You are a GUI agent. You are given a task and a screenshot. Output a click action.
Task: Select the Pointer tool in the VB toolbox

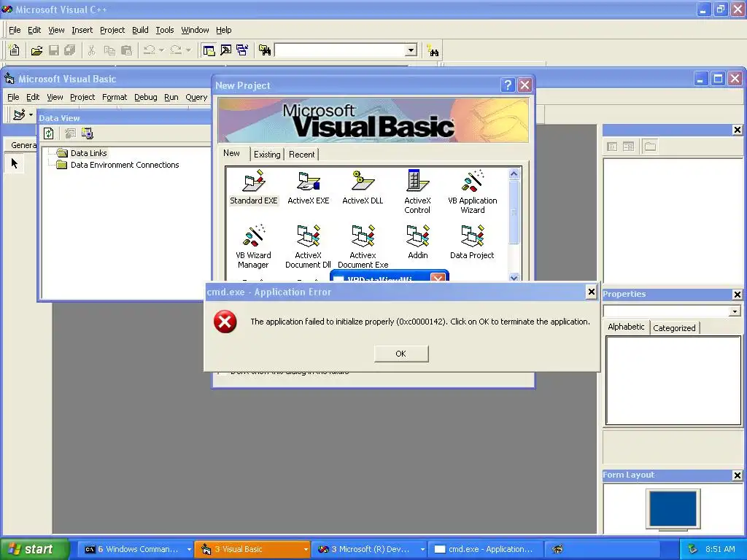(15, 163)
